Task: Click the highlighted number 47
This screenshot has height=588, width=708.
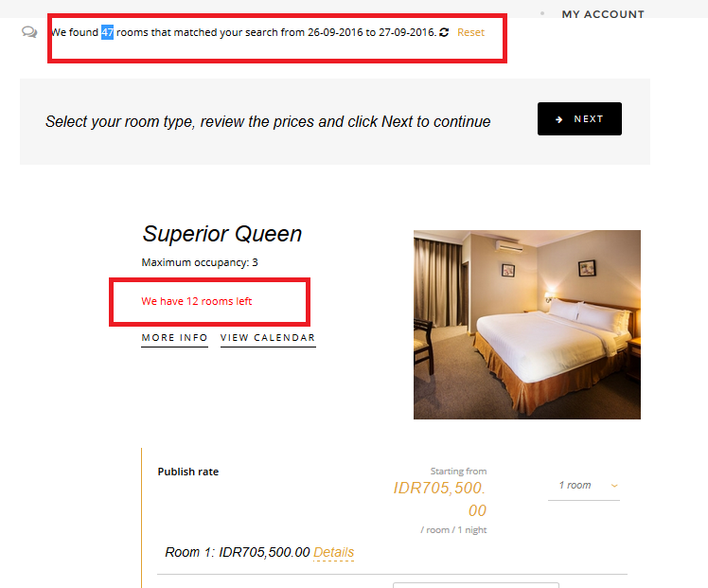Action: [107, 32]
